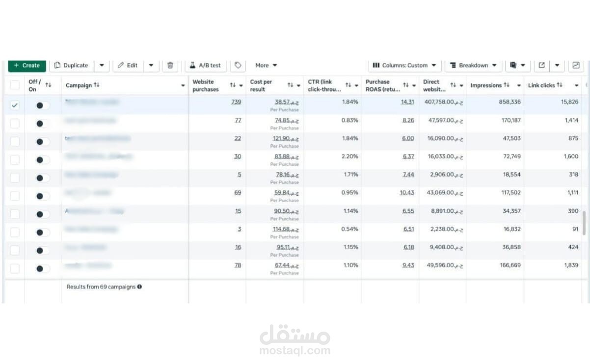The width and height of the screenshot is (590, 364).
Task: Open Direct website column menu arrow
Action: [461, 86]
